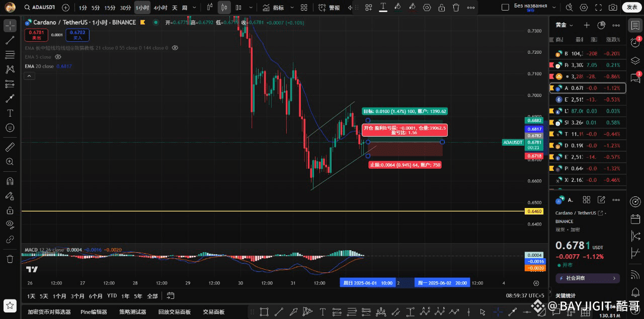Click the 发表 publish button

pyautogui.click(x=631, y=8)
